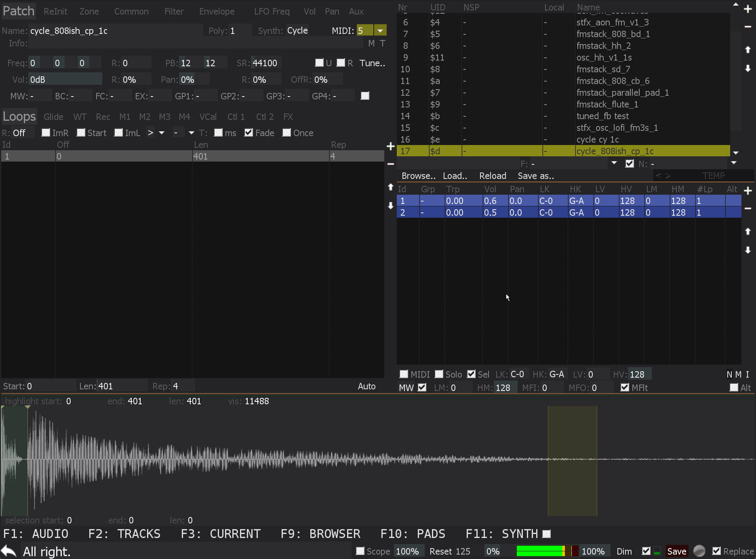Screen dimensions: 756x559
Task: Expand the N: dropdown below the patch list
Action: [734, 163]
